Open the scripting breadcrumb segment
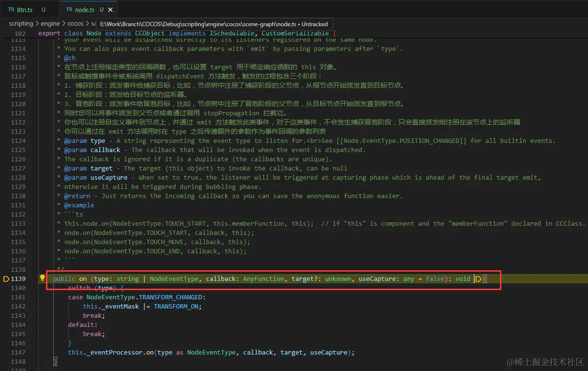The width and height of the screenshot is (588, 371). (x=21, y=23)
